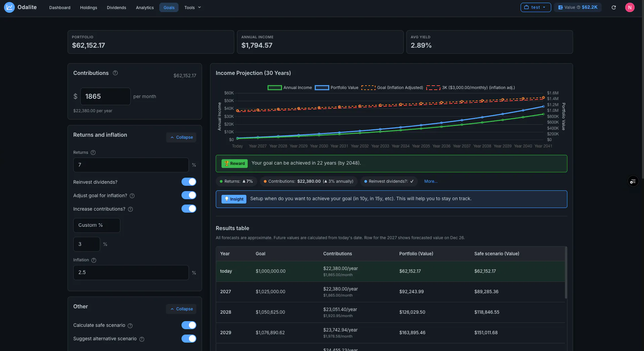Viewport: 644px width, 351px height.
Task: Click Adjust goal for inflation help icon
Action: [x=132, y=196]
